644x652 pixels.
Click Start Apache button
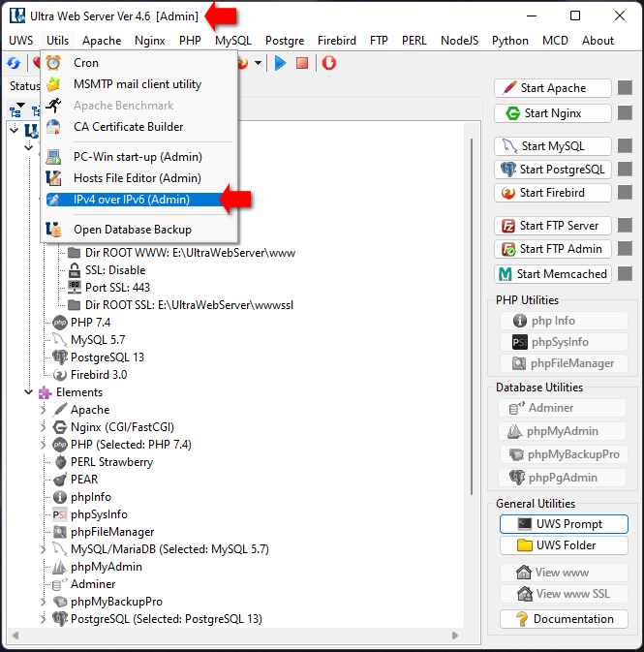point(553,88)
